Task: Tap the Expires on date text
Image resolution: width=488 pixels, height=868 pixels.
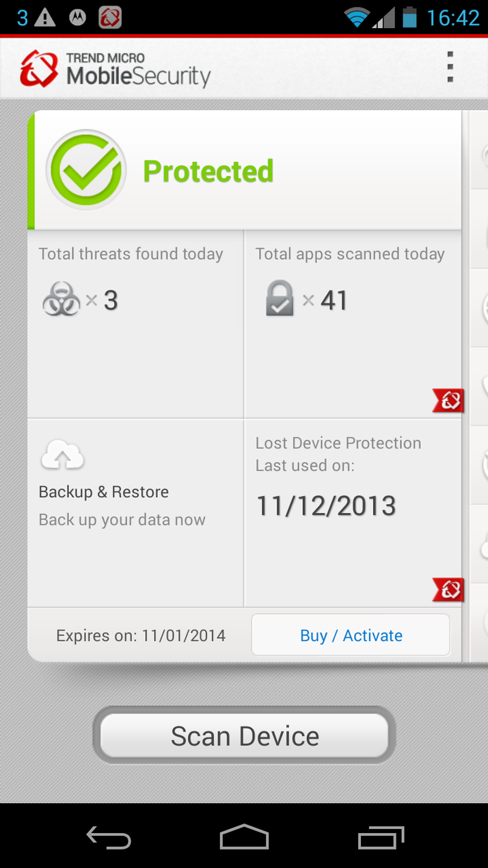Action: click(x=141, y=635)
